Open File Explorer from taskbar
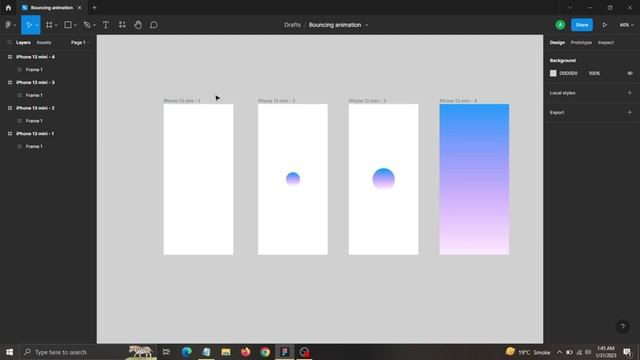 (x=226, y=352)
